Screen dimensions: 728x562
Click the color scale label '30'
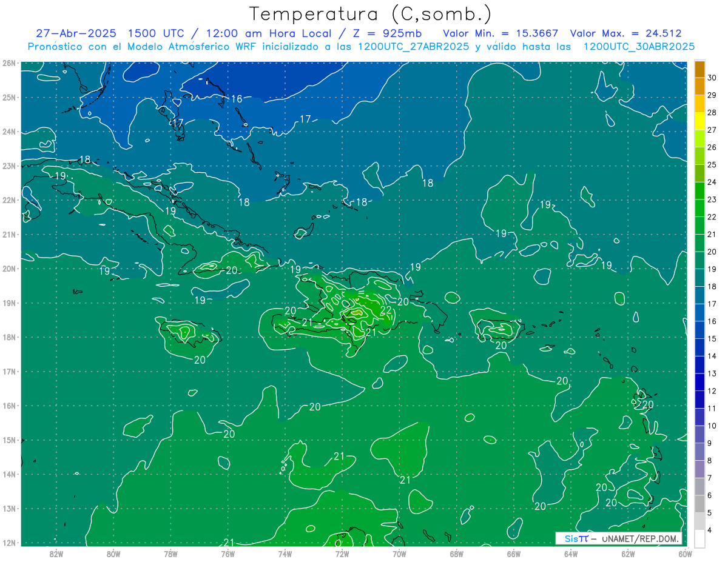coord(712,78)
